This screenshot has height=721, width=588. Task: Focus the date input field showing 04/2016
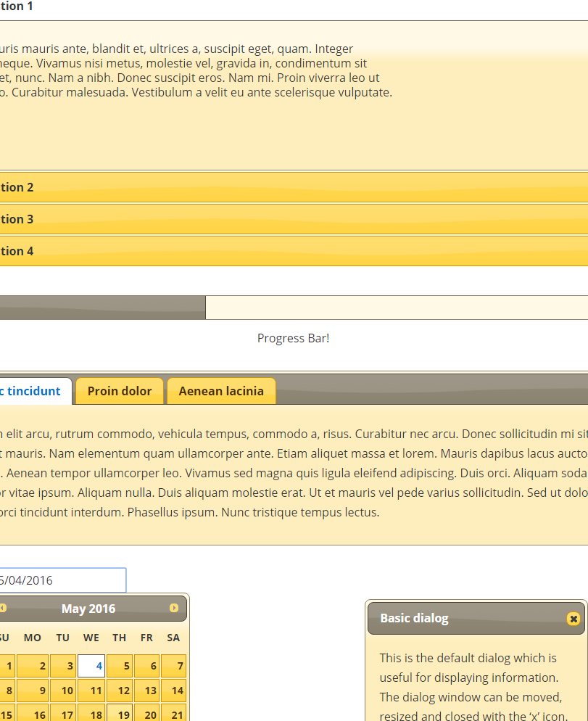pos(62,580)
